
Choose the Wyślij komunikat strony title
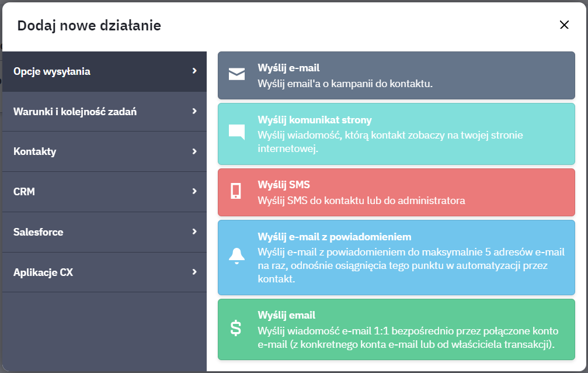click(315, 120)
